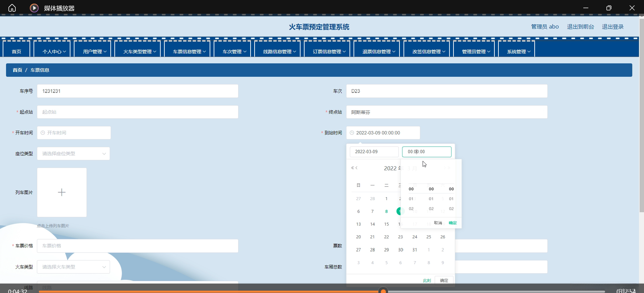Click 退出到前台 link
Image resolution: width=644 pixels, height=293 pixels.
point(581,26)
